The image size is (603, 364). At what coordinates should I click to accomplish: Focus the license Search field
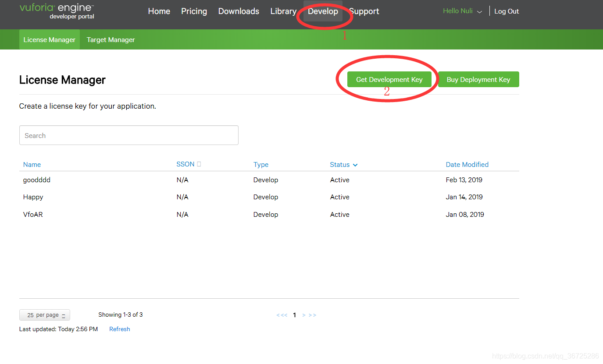coord(129,135)
